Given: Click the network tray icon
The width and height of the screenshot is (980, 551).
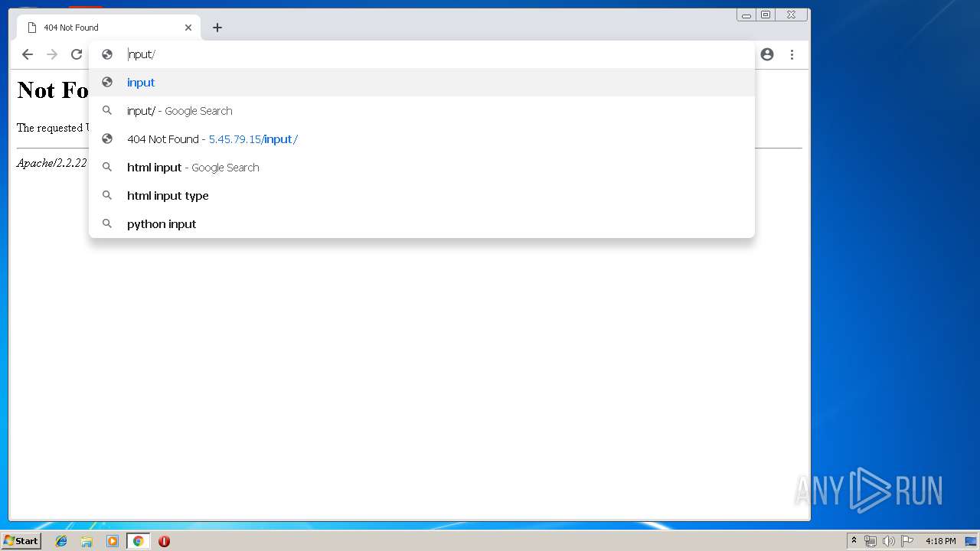Looking at the screenshot, I should (871, 541).
